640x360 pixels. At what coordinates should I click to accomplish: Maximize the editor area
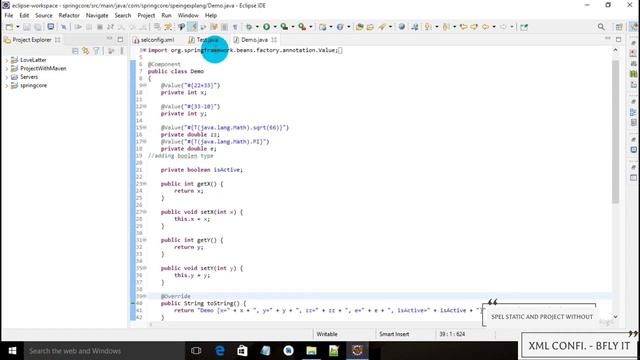click(618, 39)
